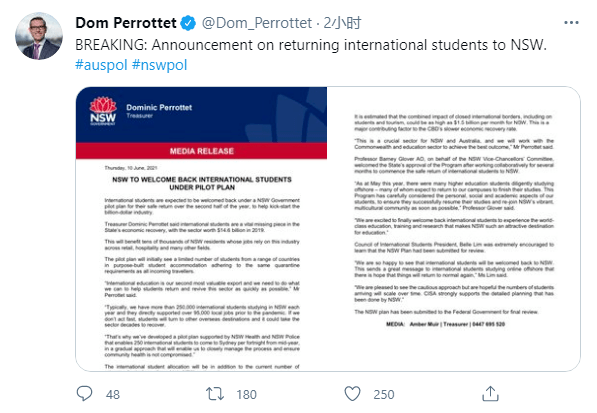Click the red MEDIA RELEASE banner

(x=201, y=151)
